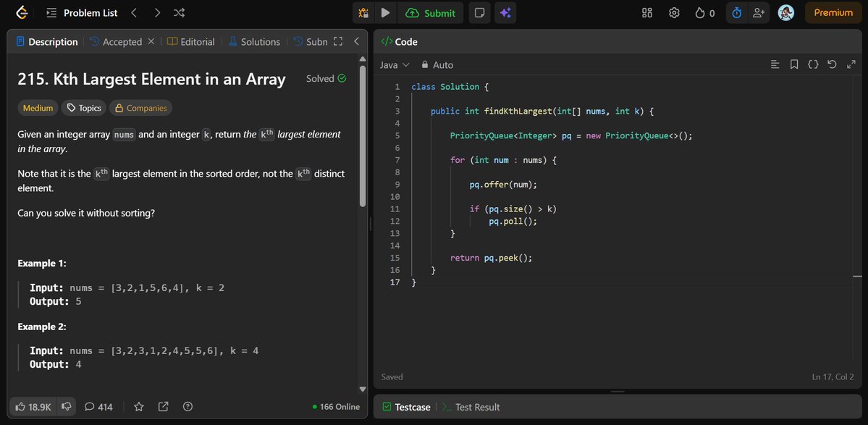Click the description scrollbar thumb

coord(363,136)
